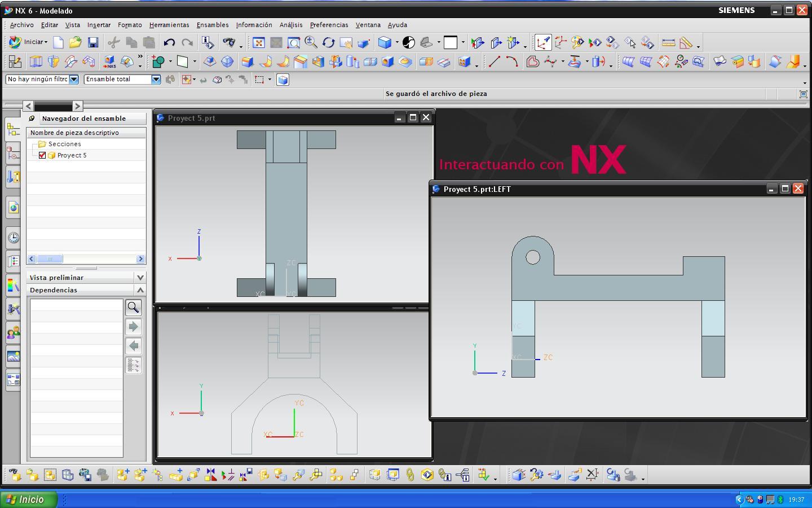Open the Sketch tool icon

pyautogui.click(x=15, y=62)
